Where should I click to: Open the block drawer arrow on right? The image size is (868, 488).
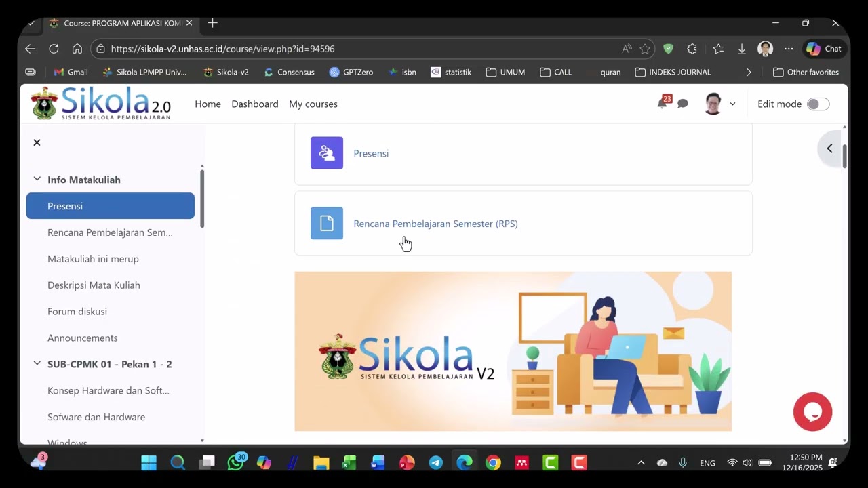point(829,148)
